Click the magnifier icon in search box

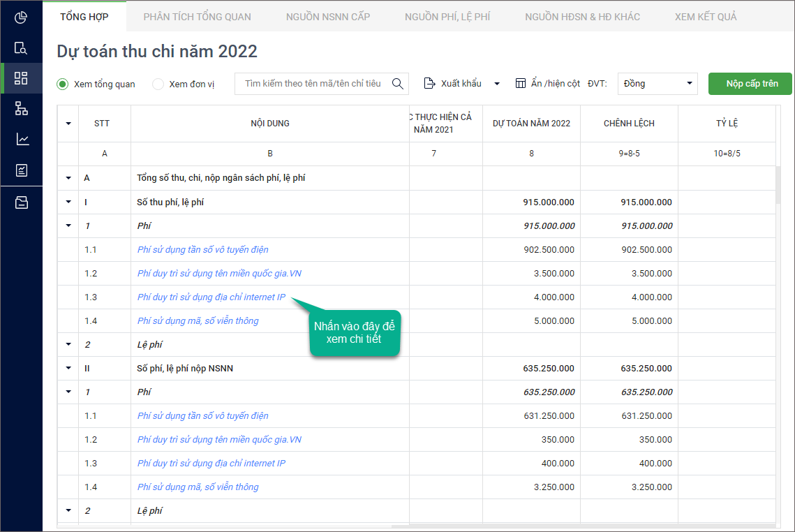coord(398,84)
